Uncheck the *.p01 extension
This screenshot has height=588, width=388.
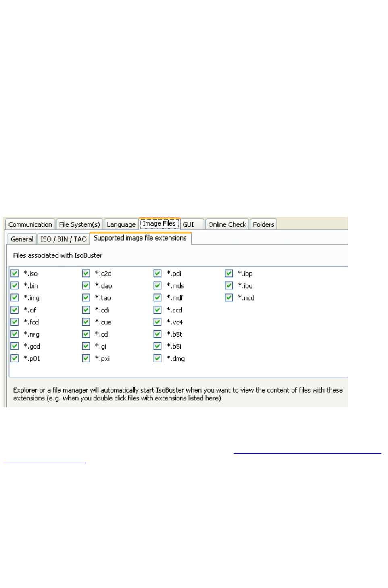pyautogui.click(x=15, y=358)
